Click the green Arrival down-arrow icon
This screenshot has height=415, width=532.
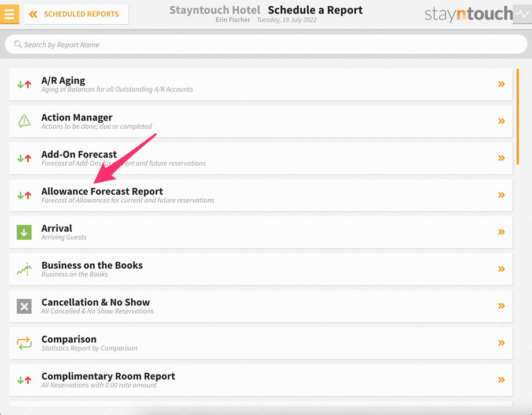[24, 232]
